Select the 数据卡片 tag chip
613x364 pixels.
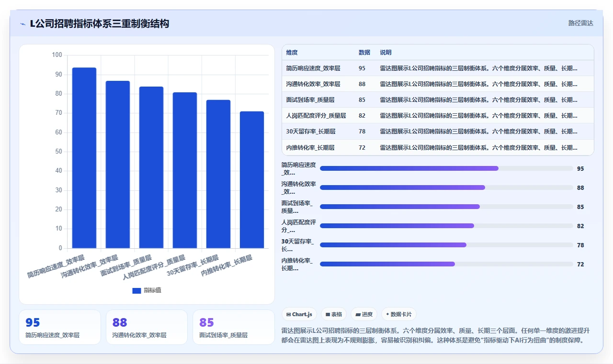coord(399,314)
